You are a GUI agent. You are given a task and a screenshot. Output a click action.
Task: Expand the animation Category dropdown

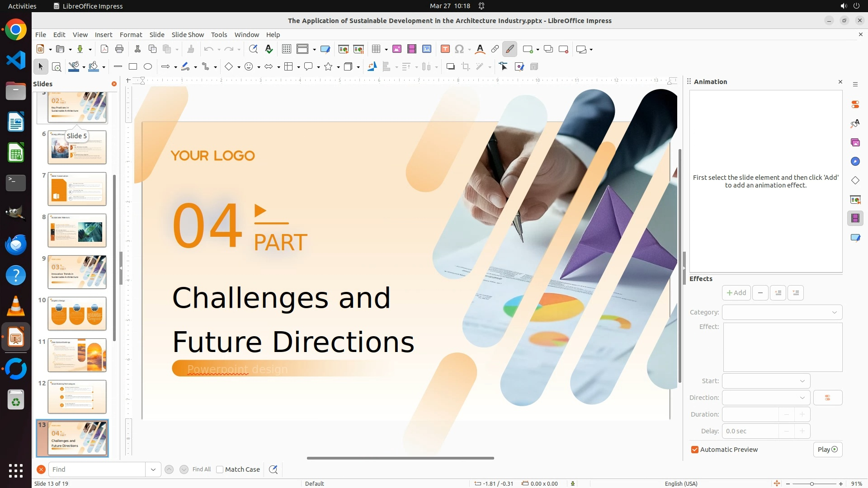782,312
